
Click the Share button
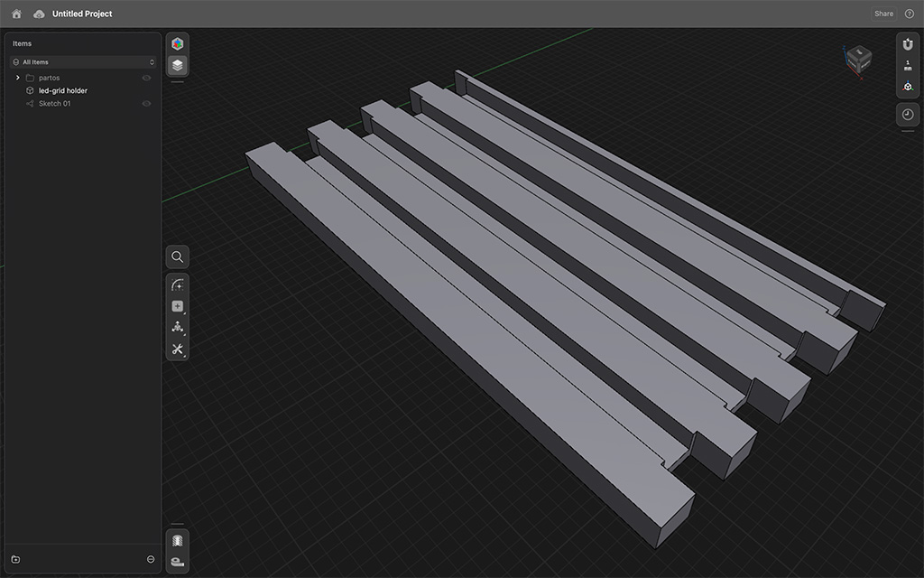(x=883, y=14)
